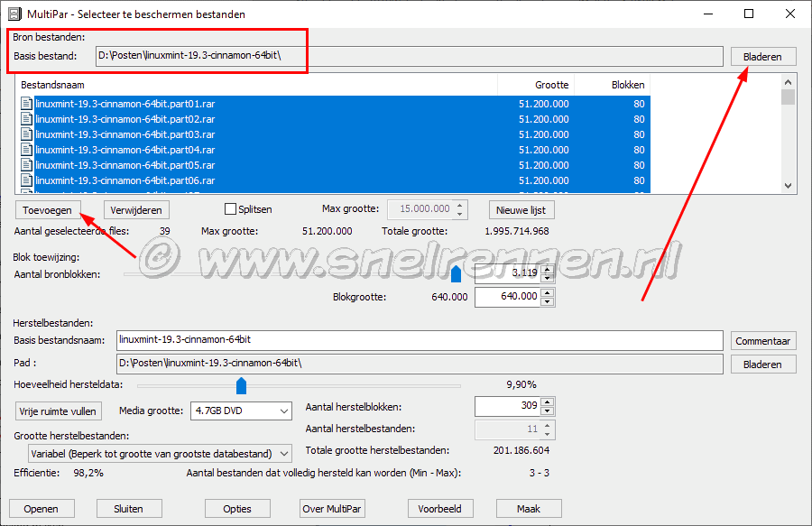Click the Blokgrootte input field
Image resolution: width=812 pixels, height=526 pixels.
[x=508, y=297]
